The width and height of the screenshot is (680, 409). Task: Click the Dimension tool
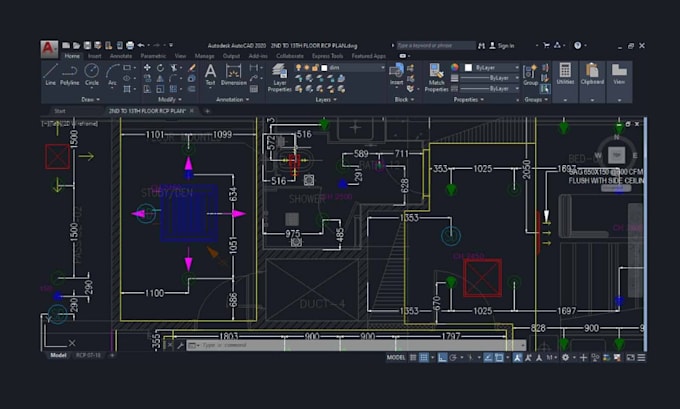click(x=233, y=75)
